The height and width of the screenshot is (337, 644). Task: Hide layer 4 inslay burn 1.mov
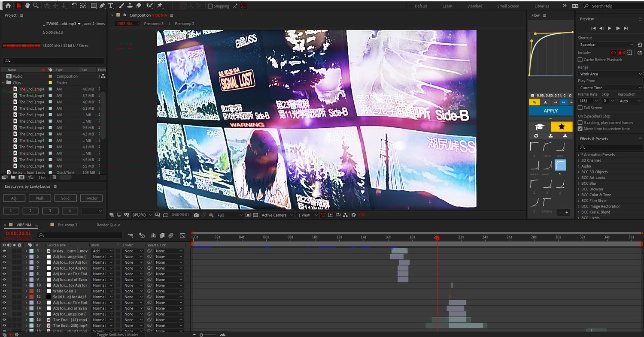[4, 251]
